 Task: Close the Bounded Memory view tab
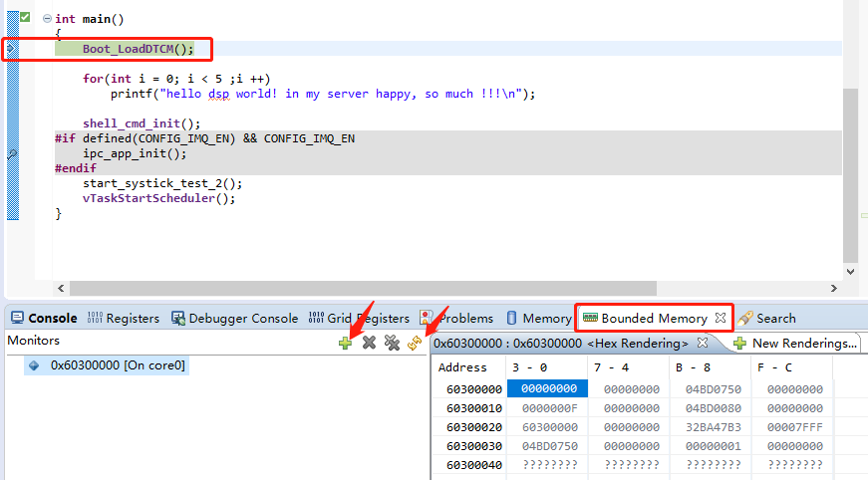[x=721, y=319]
